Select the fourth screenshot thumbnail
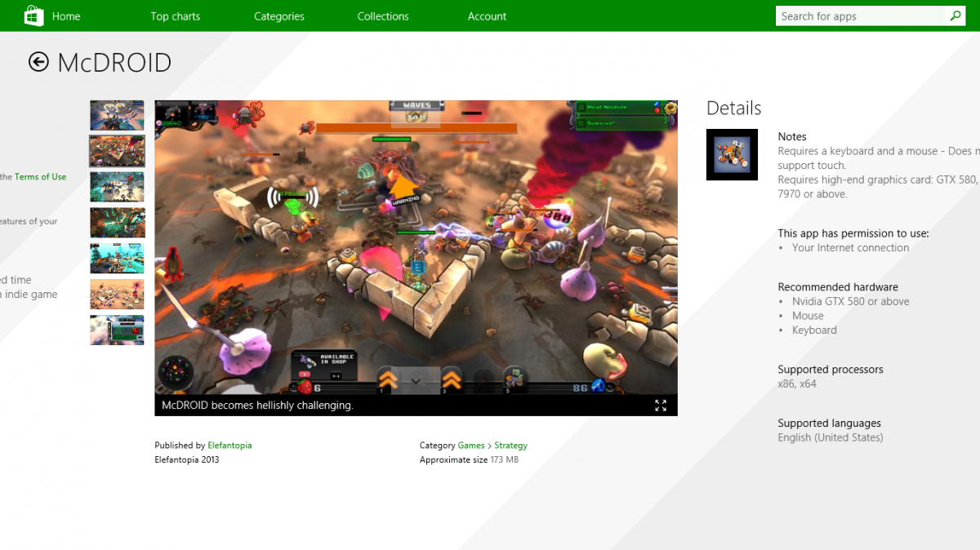This screenshot has width=980, height=550. point(117,223)
